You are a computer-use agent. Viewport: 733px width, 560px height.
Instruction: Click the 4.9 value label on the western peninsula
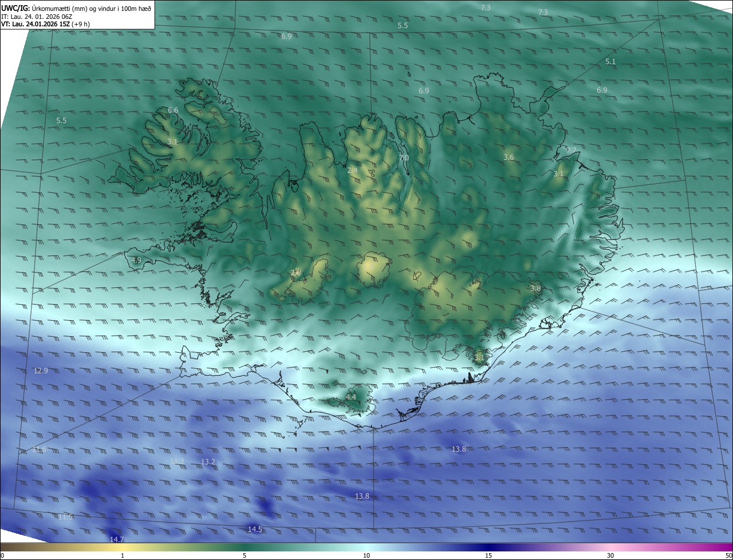click(x=136, y=260)
